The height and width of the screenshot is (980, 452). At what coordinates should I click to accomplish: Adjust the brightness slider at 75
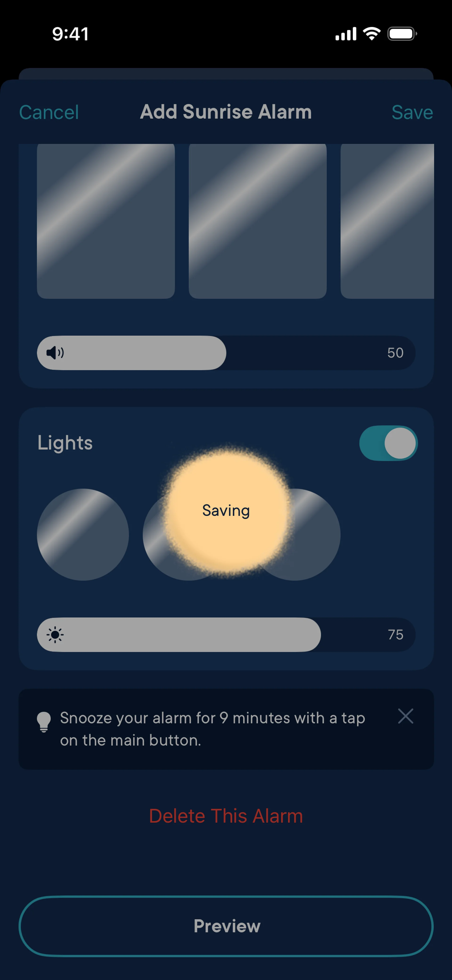tap(320, 635)
